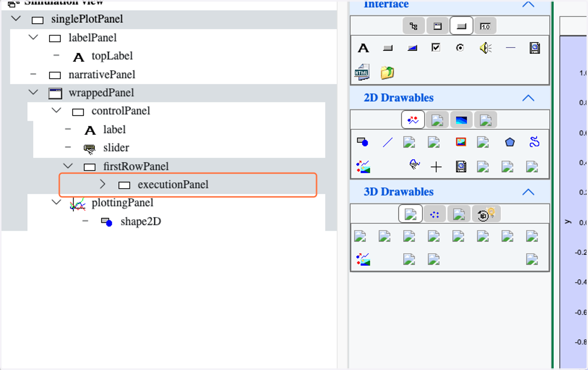Collapse the 2D Drawables section
Screen dimensions: 588x370
(528, 98)
